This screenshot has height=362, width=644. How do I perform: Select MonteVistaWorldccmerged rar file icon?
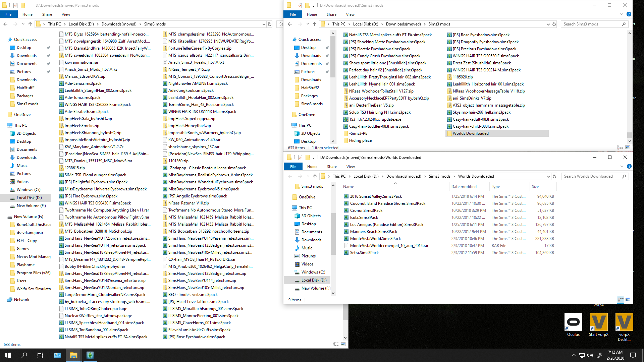tap(346, 246)
